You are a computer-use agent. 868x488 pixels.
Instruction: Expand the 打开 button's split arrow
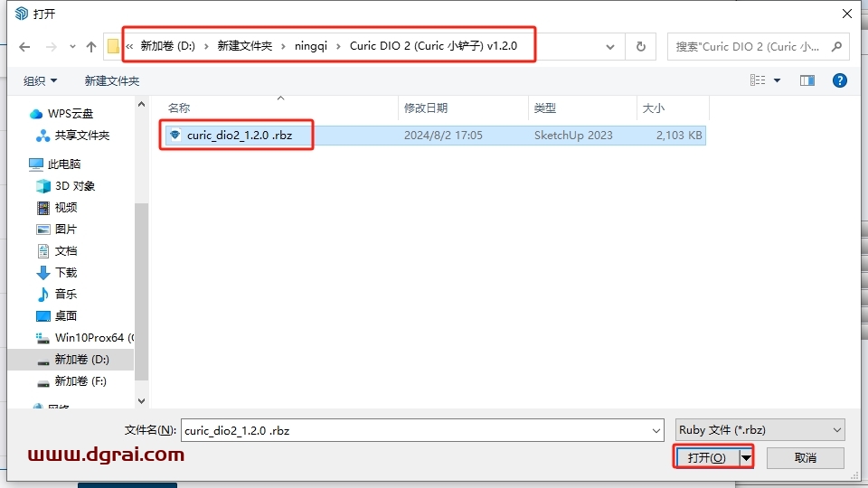[x=746, y=457]
